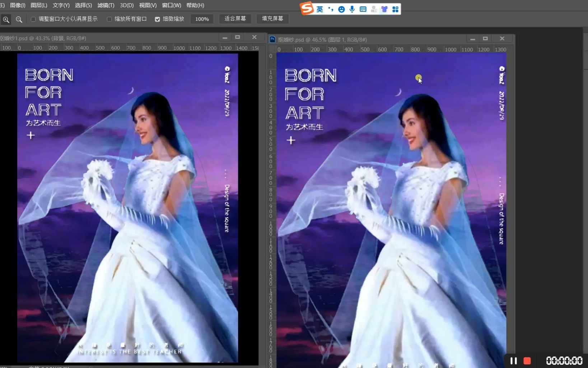Click the left document canvas image
Viewport: 588px width, 368px height.
[x=127, y=208]
